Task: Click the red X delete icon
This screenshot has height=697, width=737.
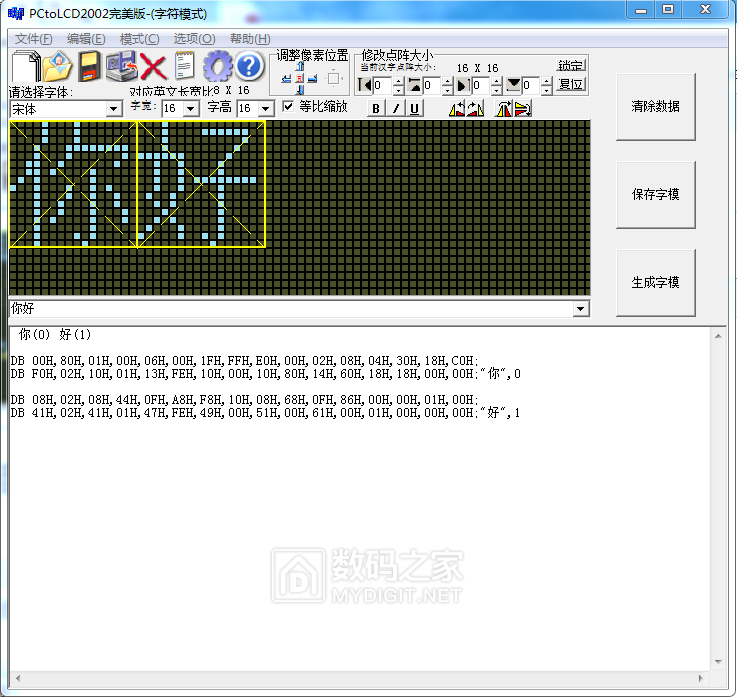Action: pos(154,67)
